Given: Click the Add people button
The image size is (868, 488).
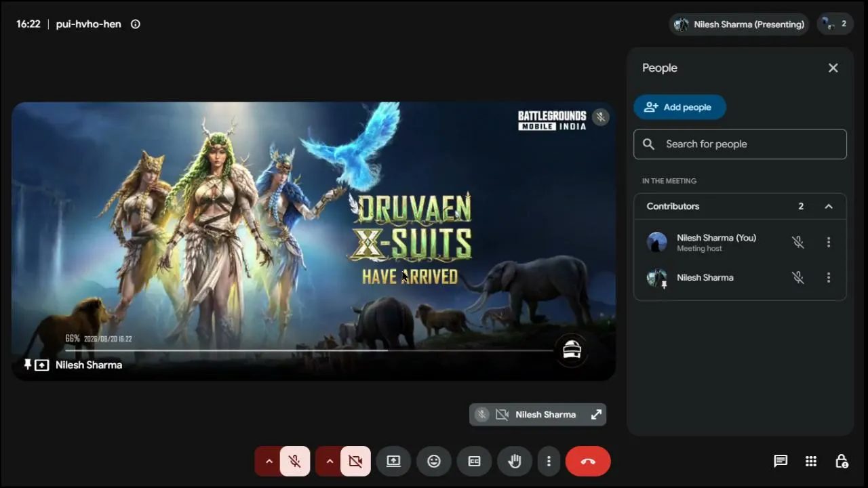Looking at the screenshot, I should click(x=679, y=107).
